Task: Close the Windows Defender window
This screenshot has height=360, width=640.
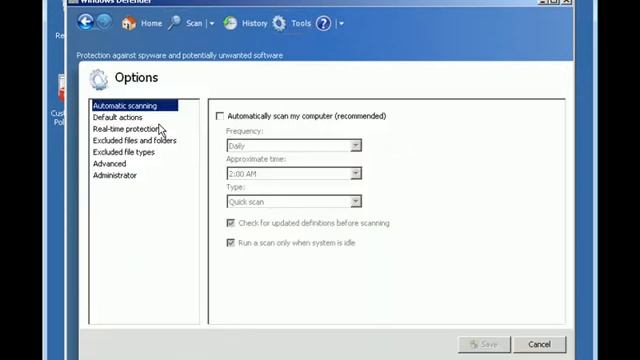Action: click(x=567, y=2)
